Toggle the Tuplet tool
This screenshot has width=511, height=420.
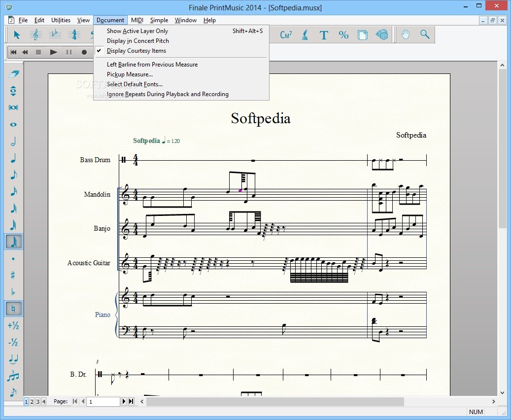(13, 376)
